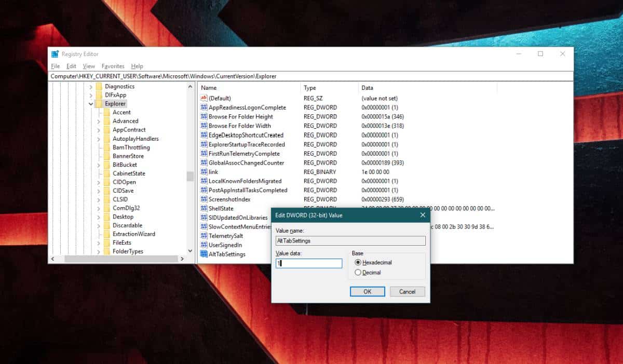Open the View menu
Image resolution: width=623 pixels, height=364 pixels.
coord(88,66)
